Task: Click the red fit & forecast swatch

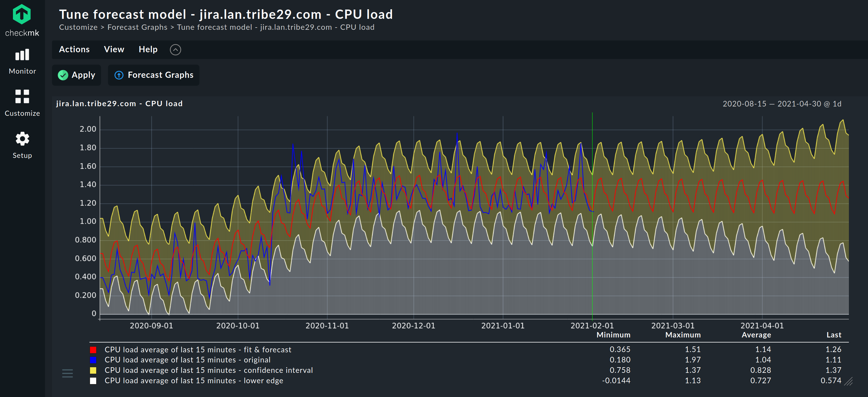Action: pos(93,350)
